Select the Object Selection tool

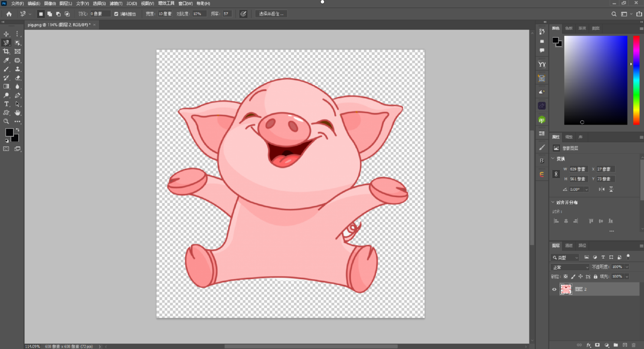(x=17, y=43)
